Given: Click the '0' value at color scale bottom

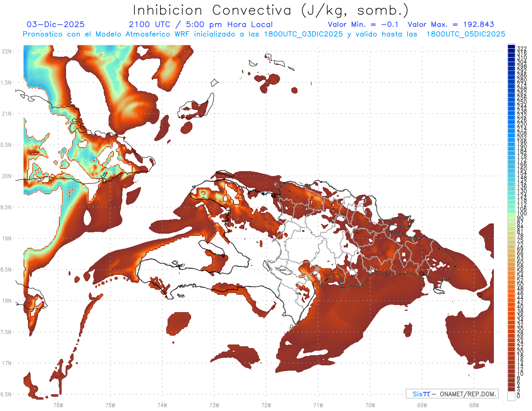Looking at the screenshot, I should [519, 396].
